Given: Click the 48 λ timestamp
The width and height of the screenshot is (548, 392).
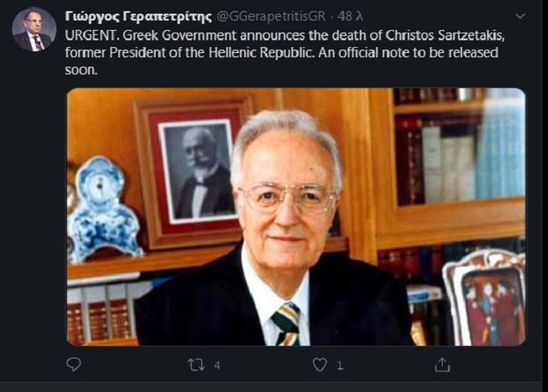Looking at the screenshot, I should [350, 16].
